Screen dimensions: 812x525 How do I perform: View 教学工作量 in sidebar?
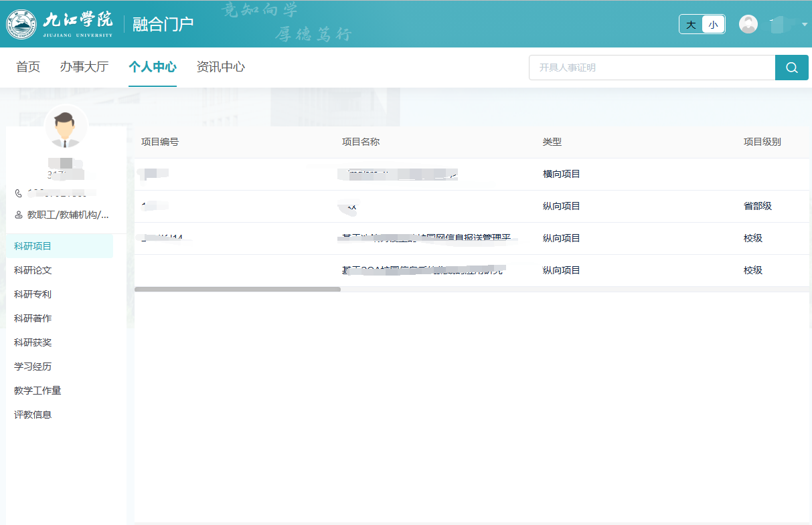pyautogui.click(x=37, y=391)
